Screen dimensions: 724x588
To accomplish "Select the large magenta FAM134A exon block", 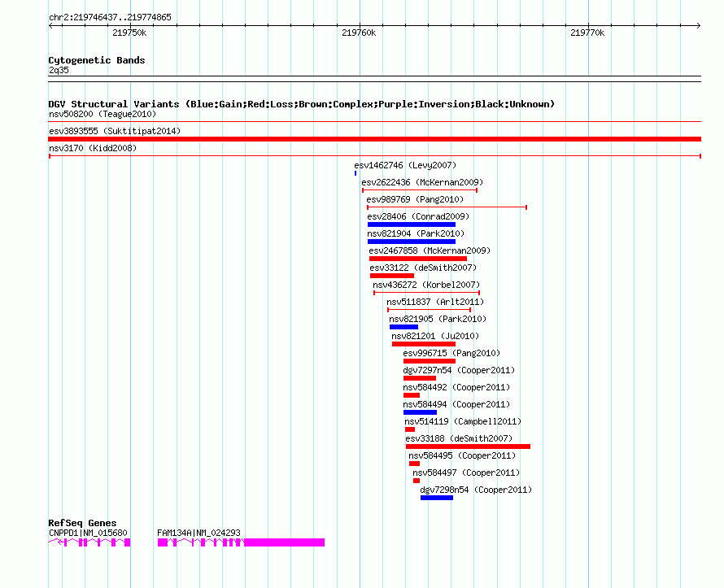I will tap(285, 542).
